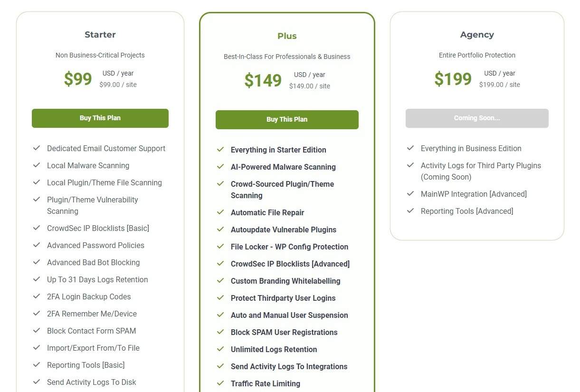The width and height of the screenshot is (580, 392).
Task: Click checkmark next to Local Malware Scanning
Action: tap(36, 165)
